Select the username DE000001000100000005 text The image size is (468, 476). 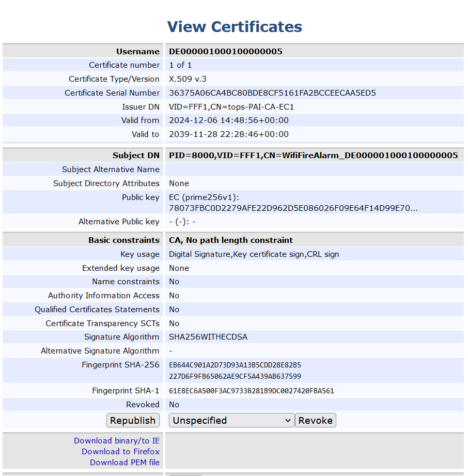point(226,52)
